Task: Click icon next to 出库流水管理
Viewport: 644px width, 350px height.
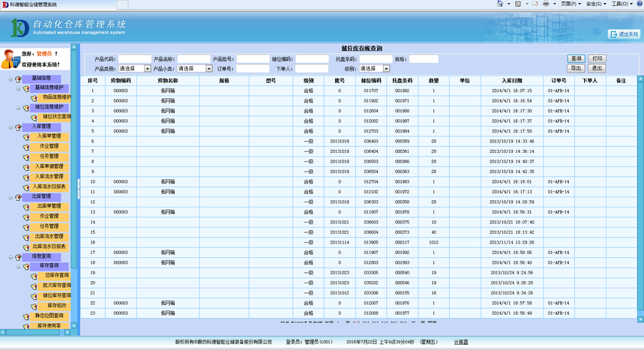Action: click(x=26, y=238)
